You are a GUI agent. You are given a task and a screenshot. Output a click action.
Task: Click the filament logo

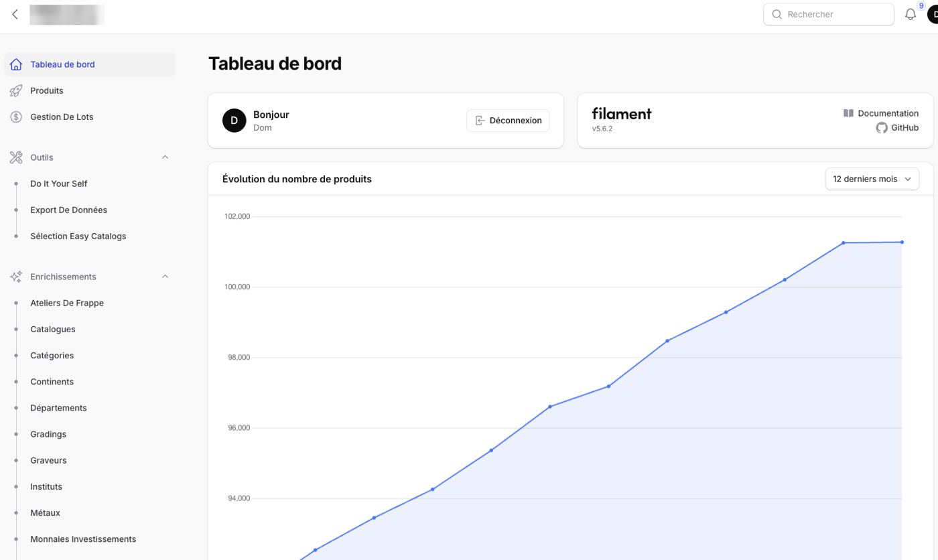(x=622, y=114)
